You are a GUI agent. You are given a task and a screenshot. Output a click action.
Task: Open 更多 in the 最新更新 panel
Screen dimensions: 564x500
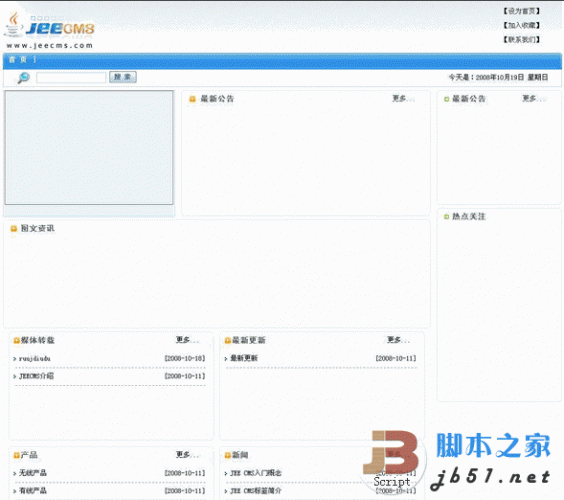pyautogui.click(x=398, y=340)
